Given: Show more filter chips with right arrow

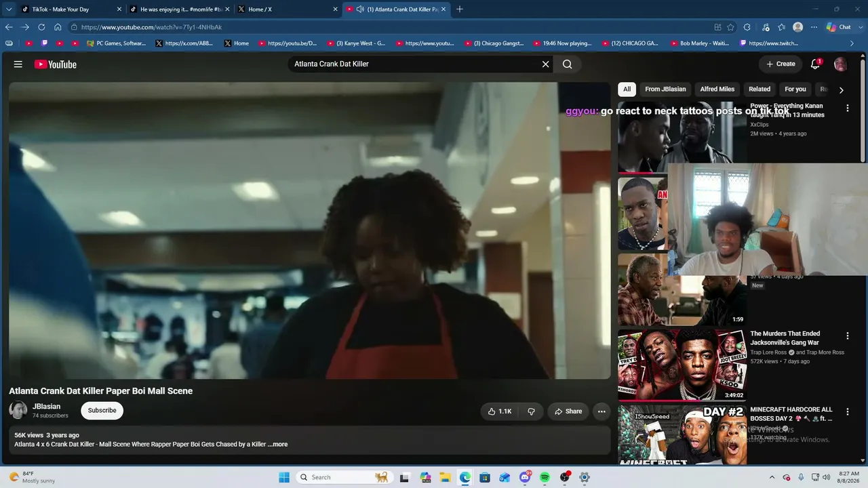Looking at the screenshot, I should click(x=842, y=90).
